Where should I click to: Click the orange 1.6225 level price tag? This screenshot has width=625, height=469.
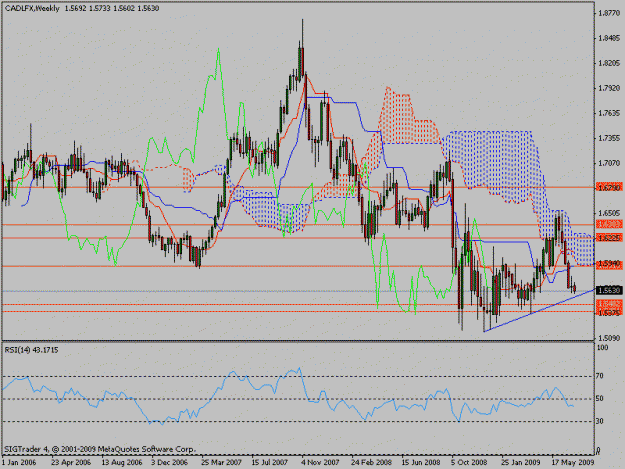pos(609,238)
